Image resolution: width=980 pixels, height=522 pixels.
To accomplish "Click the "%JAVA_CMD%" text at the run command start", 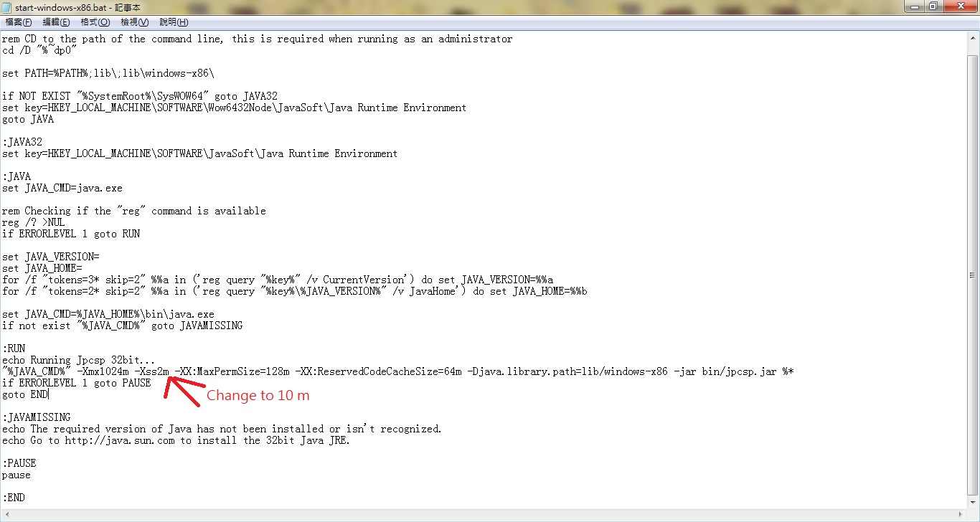I will 37,371.
